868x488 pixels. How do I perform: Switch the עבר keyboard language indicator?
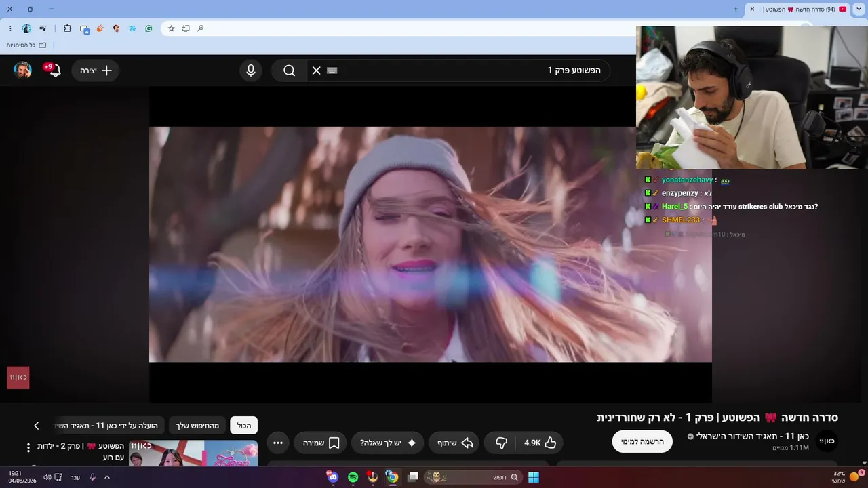pyautogui.click(x=75, y=477)
